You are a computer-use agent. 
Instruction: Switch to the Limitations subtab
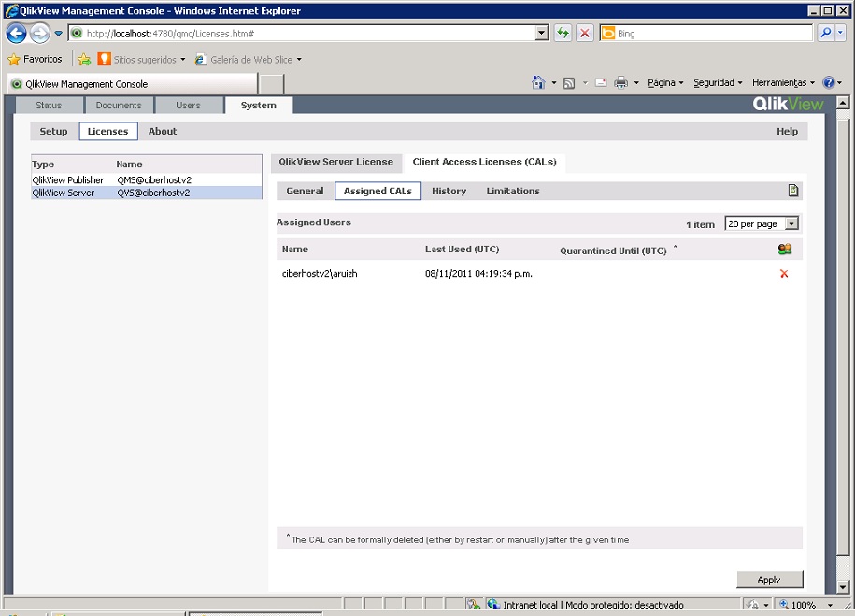tap(513, 191)
